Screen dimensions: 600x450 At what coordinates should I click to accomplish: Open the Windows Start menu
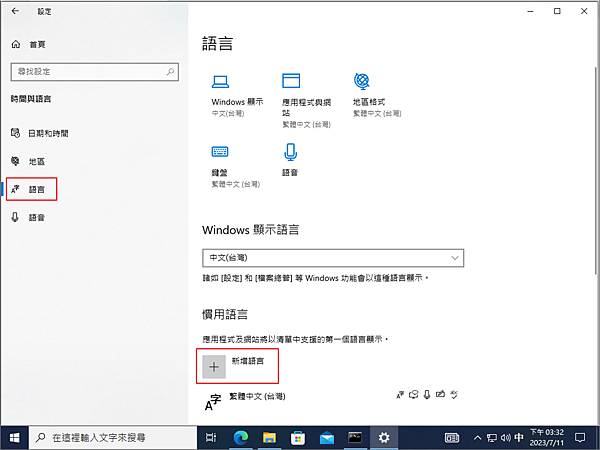click(x=15, y=437)
